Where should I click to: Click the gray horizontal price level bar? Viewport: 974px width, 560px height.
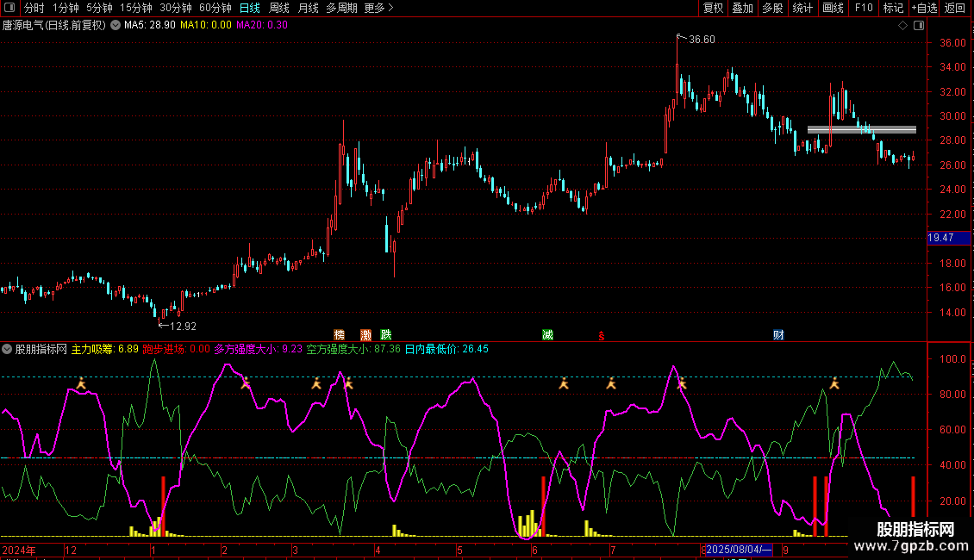(x=861, y=129)
